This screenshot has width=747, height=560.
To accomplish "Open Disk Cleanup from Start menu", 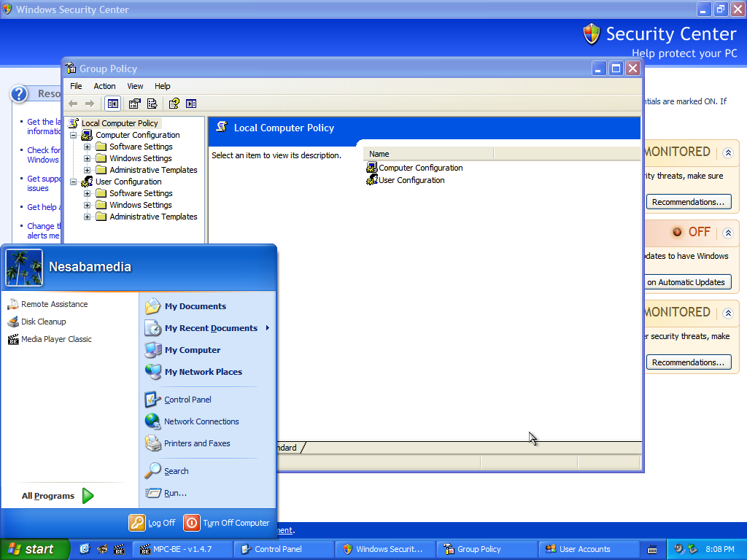I will (43, 322).
